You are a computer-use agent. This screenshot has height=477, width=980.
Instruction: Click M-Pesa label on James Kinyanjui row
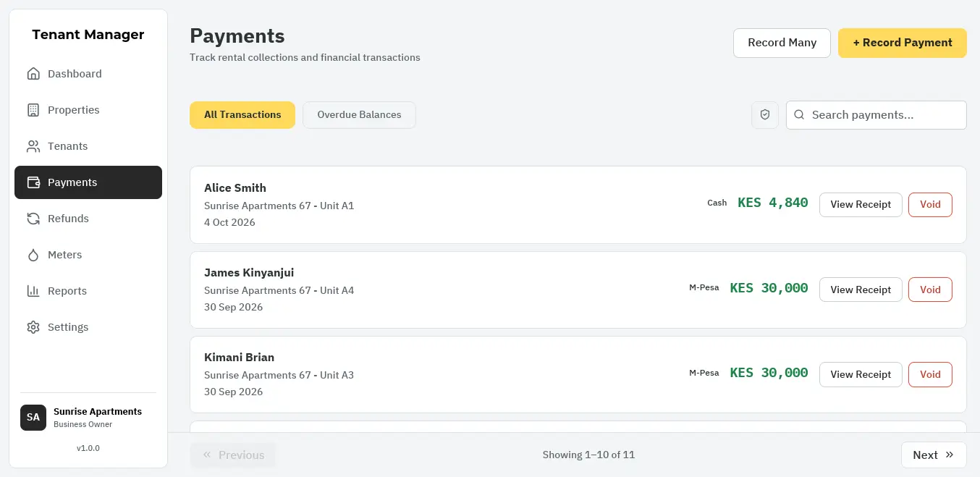coord(704,288)
